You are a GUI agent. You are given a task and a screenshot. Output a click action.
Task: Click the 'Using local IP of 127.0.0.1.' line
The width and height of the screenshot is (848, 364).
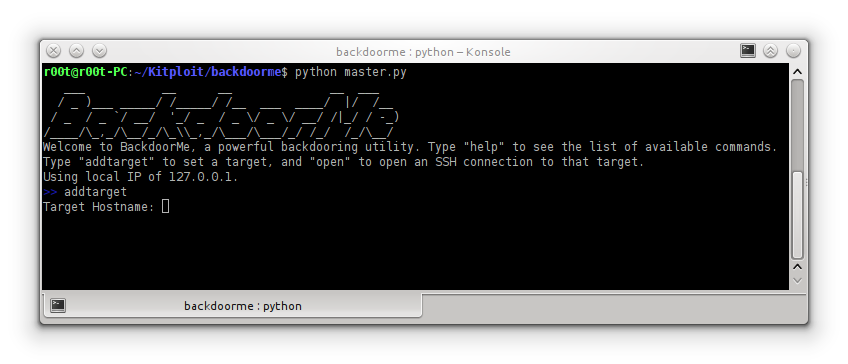141,177
